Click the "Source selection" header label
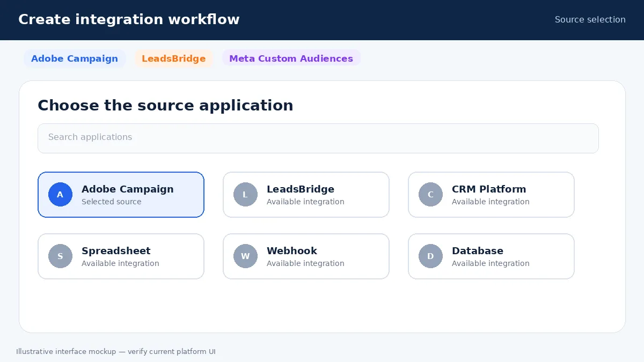Image resolution: width=644 pixels, height=362 pixels. tap(590, 20)
